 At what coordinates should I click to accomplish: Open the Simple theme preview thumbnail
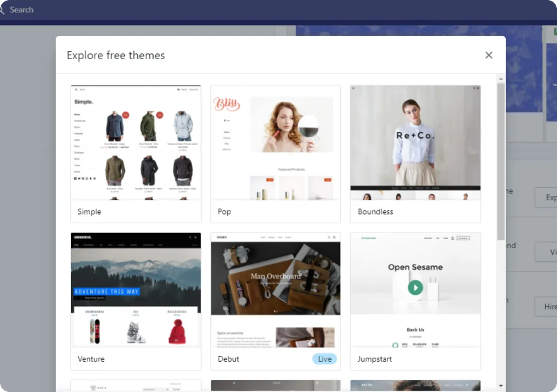136,142
